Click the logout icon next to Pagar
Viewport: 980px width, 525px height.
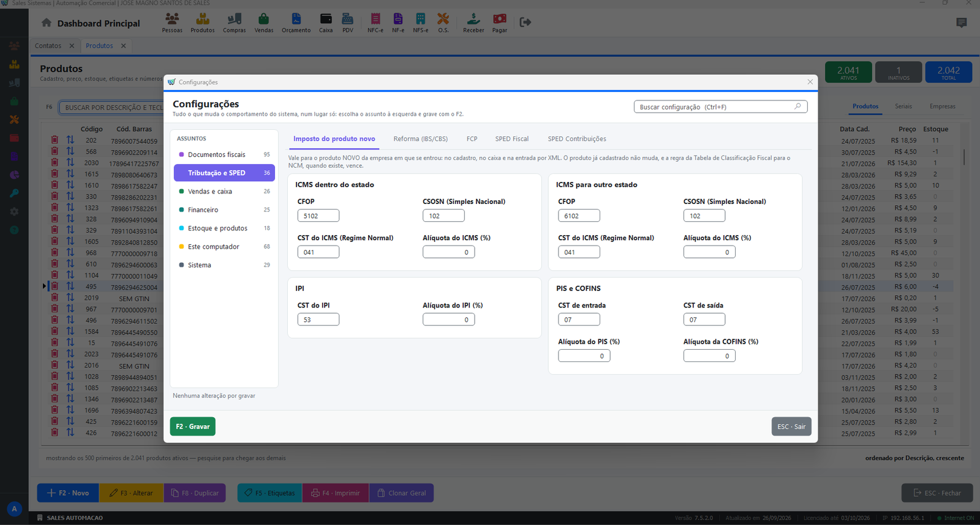(x=525, y=22)
